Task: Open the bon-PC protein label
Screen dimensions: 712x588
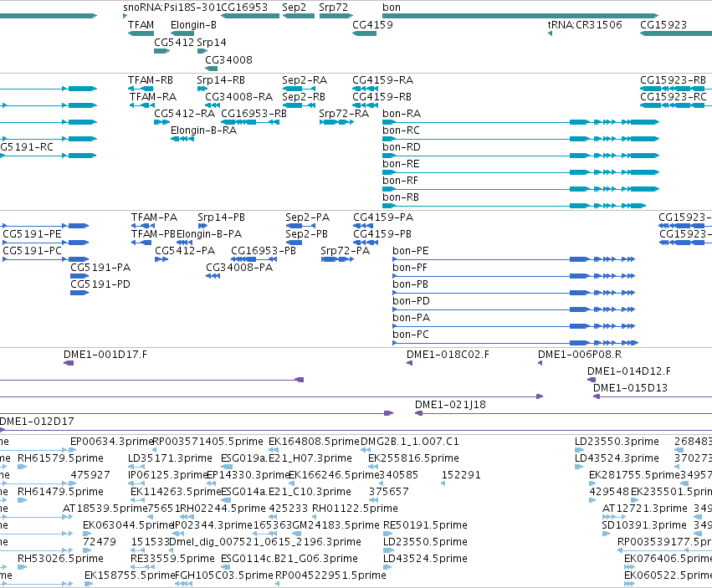Action: [x=411, y=335]
